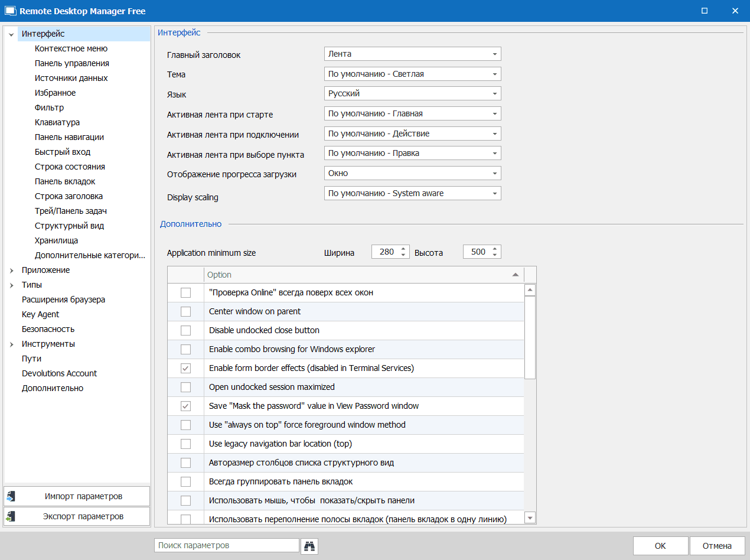
Task: Open the Безопасность settings section
Action: click(48, 329)
